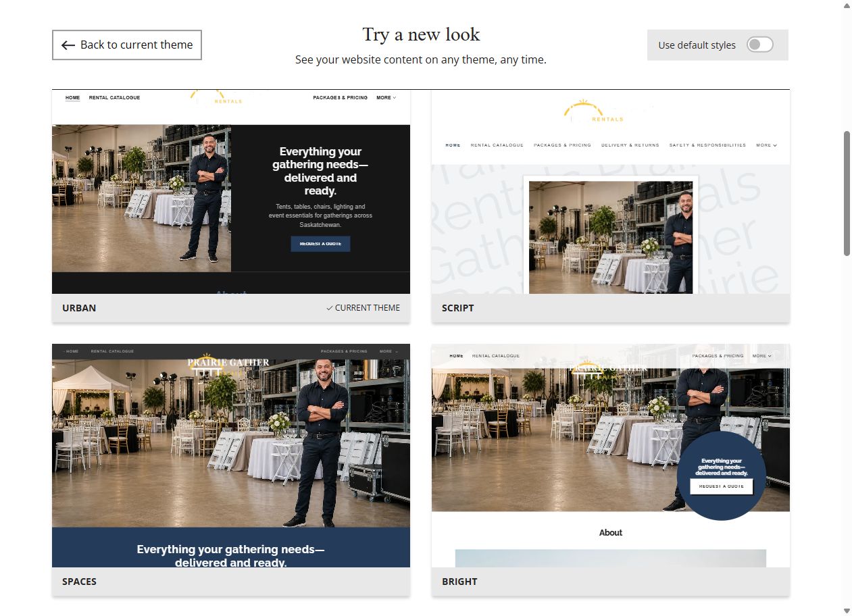Click Rental Catalogue in Bright preview nav
Screen dimensions: 852x616
pos(496,356)
